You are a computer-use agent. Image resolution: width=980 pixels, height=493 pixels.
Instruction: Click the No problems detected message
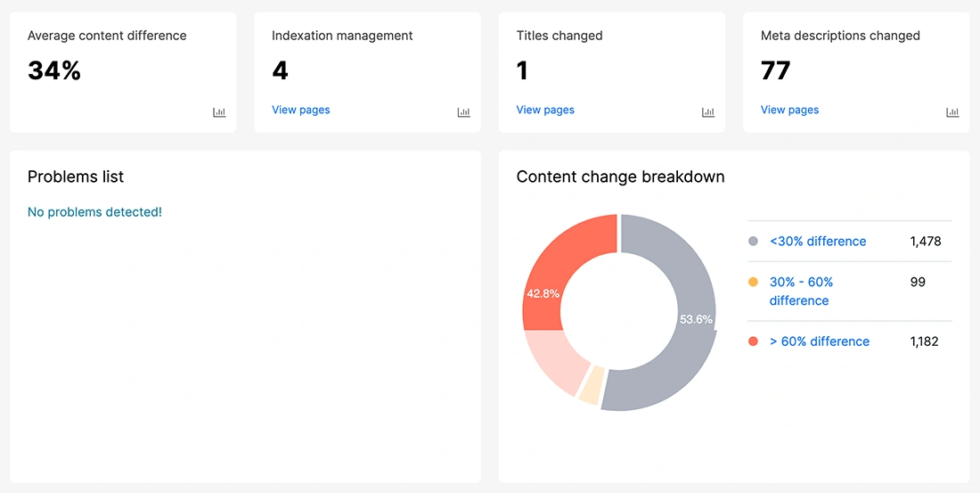point(94,212)
